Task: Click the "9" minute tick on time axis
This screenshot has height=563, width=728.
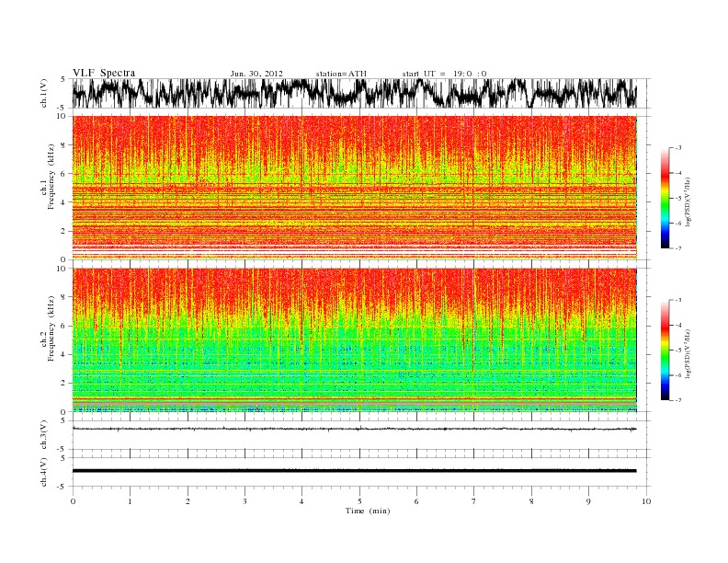Action: [x=588, y=501]
